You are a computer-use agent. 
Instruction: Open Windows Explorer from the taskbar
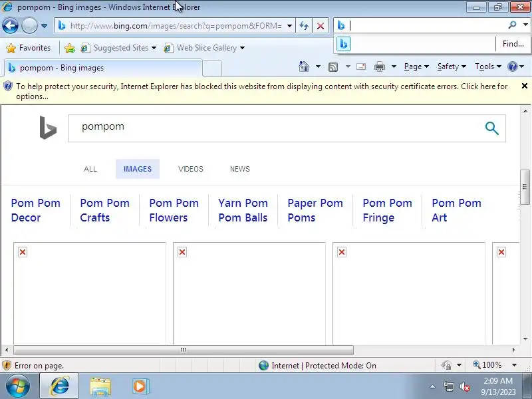[x=100, y=386]
